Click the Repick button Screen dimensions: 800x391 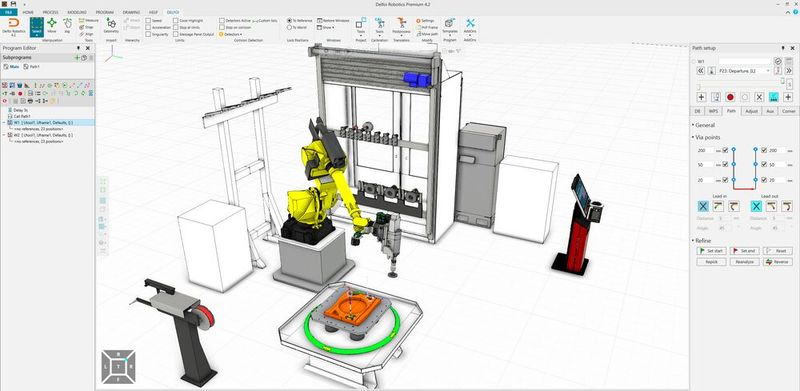click(x=711, y=262)
